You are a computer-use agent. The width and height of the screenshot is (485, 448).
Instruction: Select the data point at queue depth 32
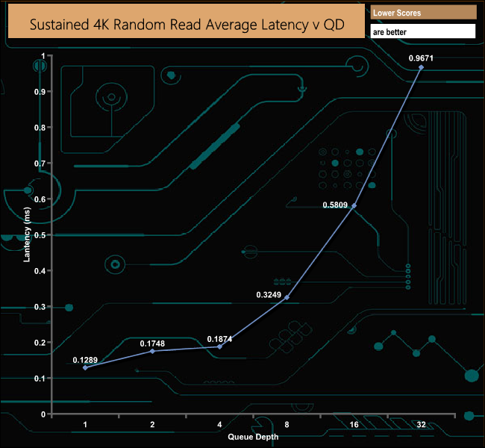click(421, 67)
